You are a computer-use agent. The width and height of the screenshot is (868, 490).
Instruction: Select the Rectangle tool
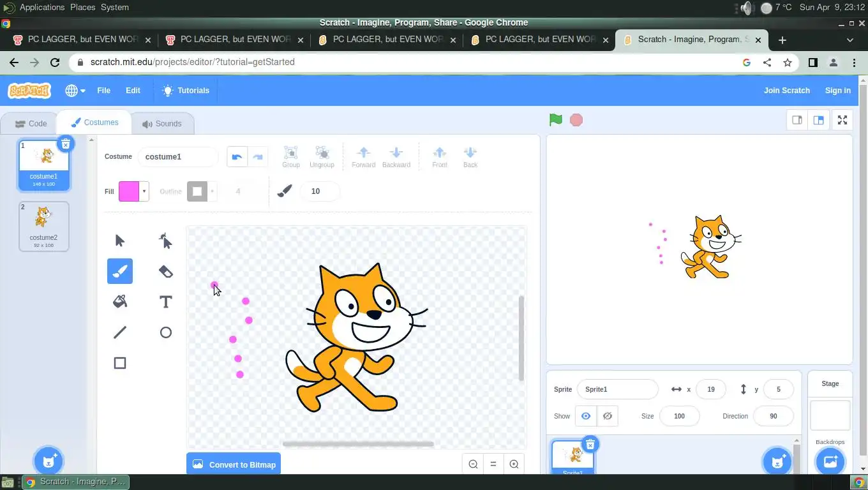pos(119,363)
